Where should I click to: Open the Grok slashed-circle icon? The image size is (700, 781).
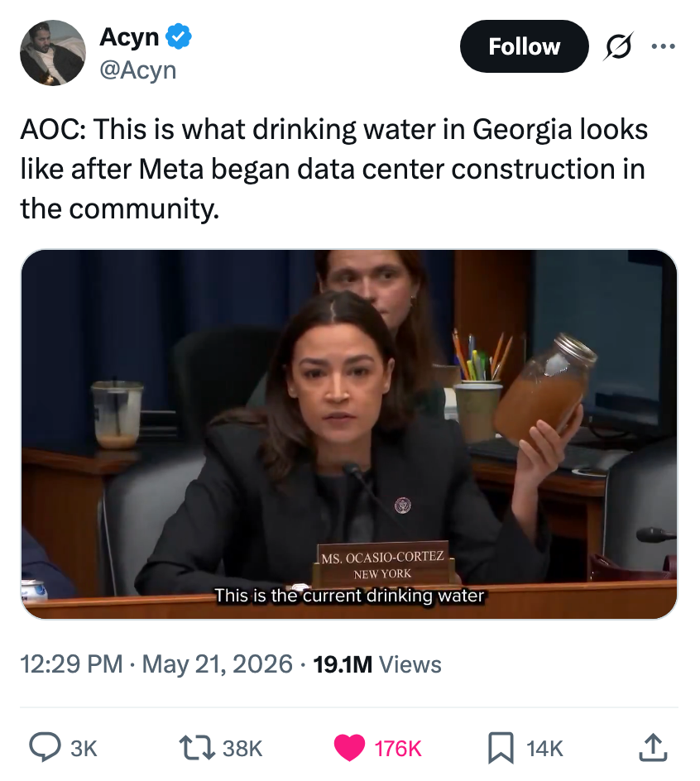[619, 46]
